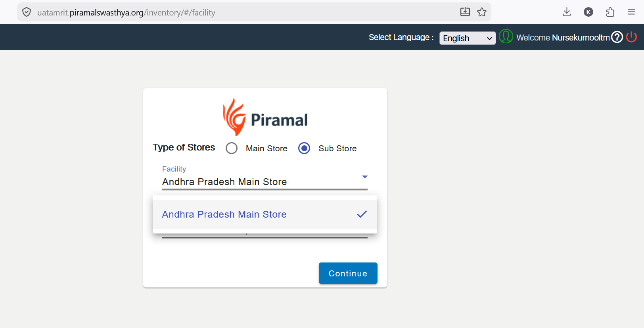This screenshot has height=328, width=644.
Task: Select the Main Store radio button
Action: [232, 148]
